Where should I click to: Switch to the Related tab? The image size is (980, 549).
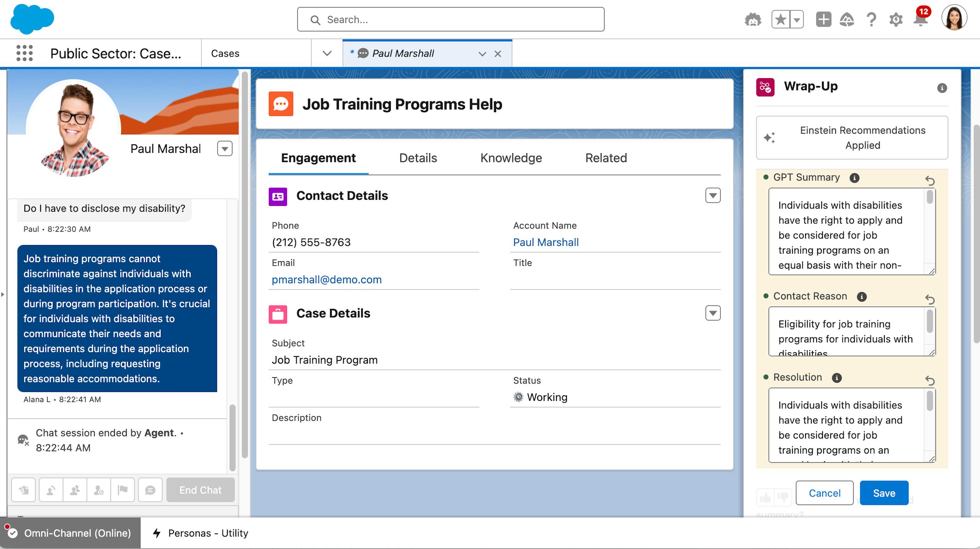[606, 158]
